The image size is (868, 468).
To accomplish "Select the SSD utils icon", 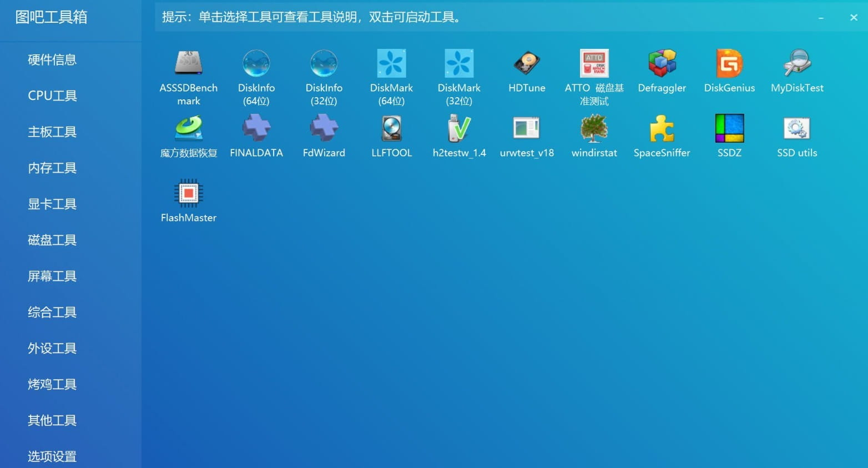I will tap(798, 128).
